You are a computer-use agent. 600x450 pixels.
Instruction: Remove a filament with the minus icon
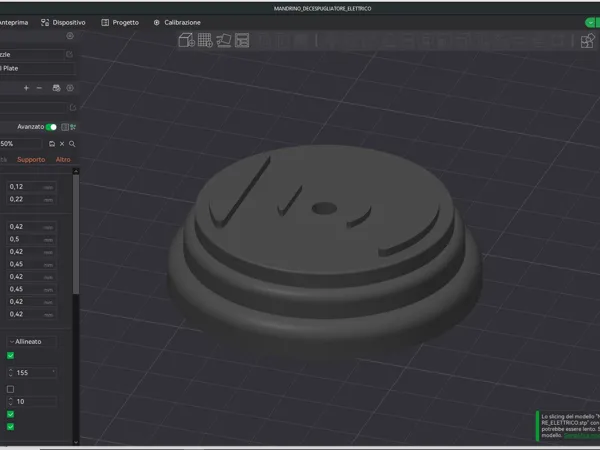point(39,88)
